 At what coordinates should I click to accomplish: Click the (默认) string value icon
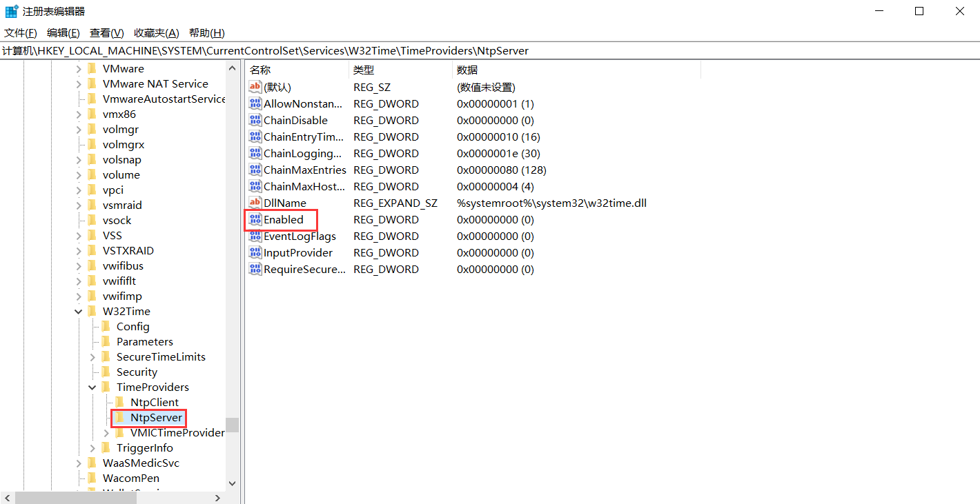pyautogui.click(x=255, y=88)
